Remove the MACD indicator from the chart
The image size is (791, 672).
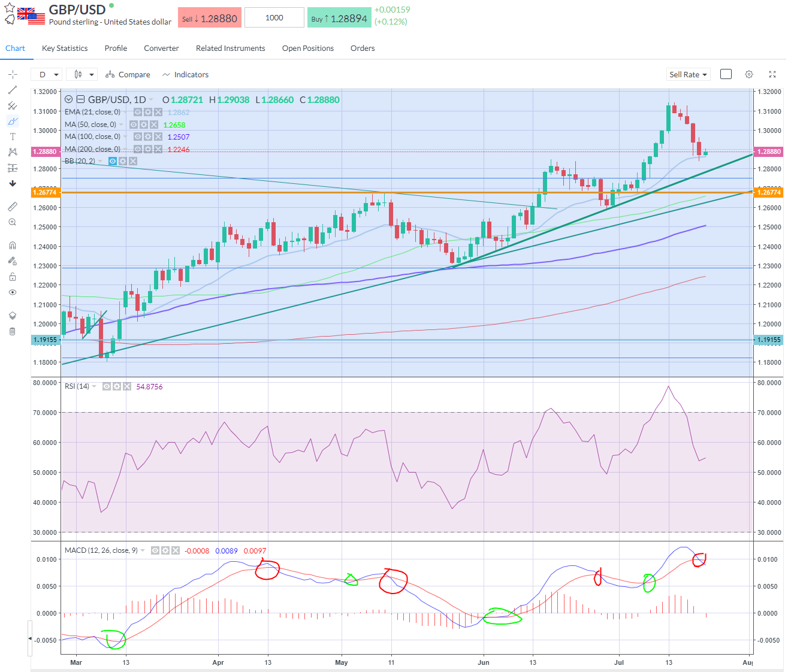coord(175,550)
